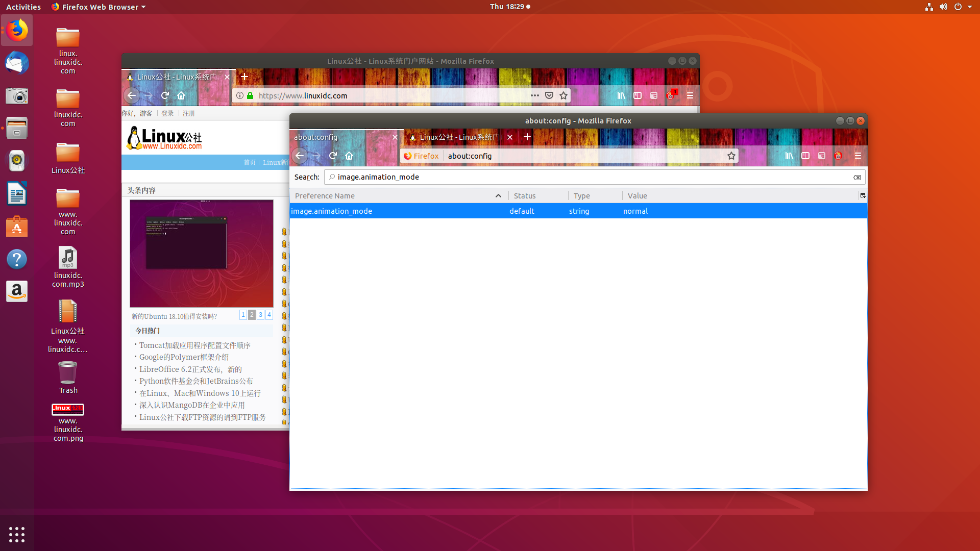
Task: Click the Pocket save icon in toolbar
Action: pos(550,95)
